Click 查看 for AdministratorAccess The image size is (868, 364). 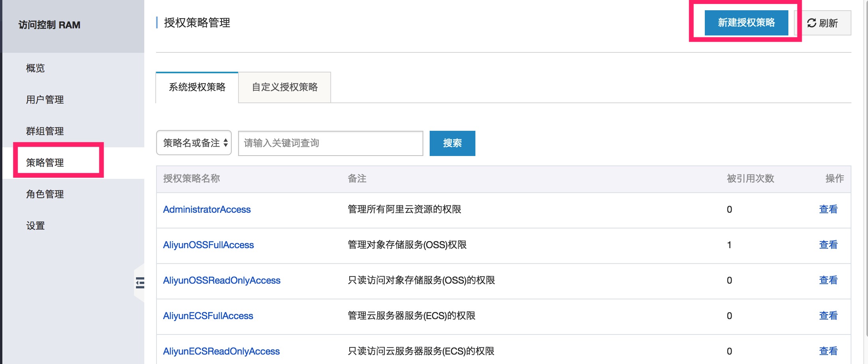click(828, 209)
